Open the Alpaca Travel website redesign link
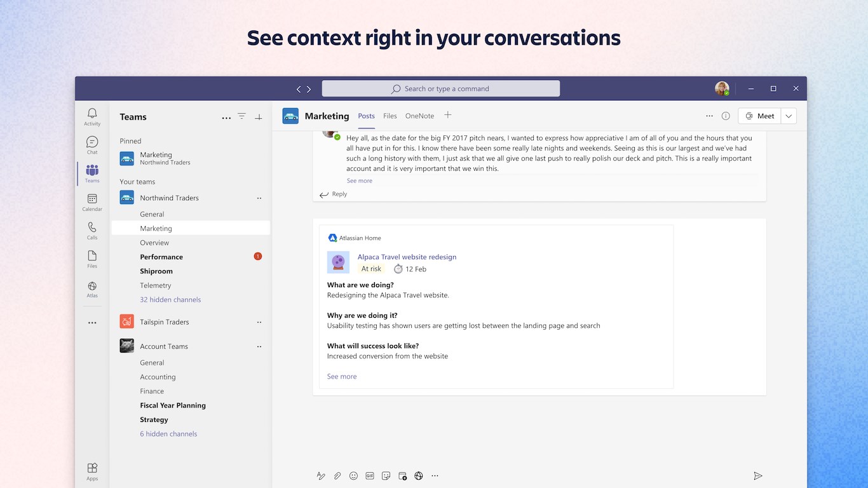The width and height of the screenshot is (868, 488). click(x=407, y=257)
